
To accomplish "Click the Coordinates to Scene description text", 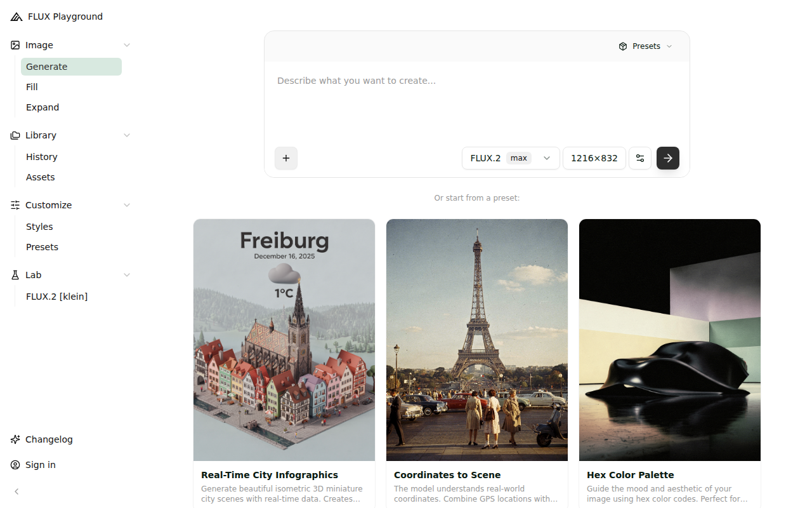I will point(476,494).
